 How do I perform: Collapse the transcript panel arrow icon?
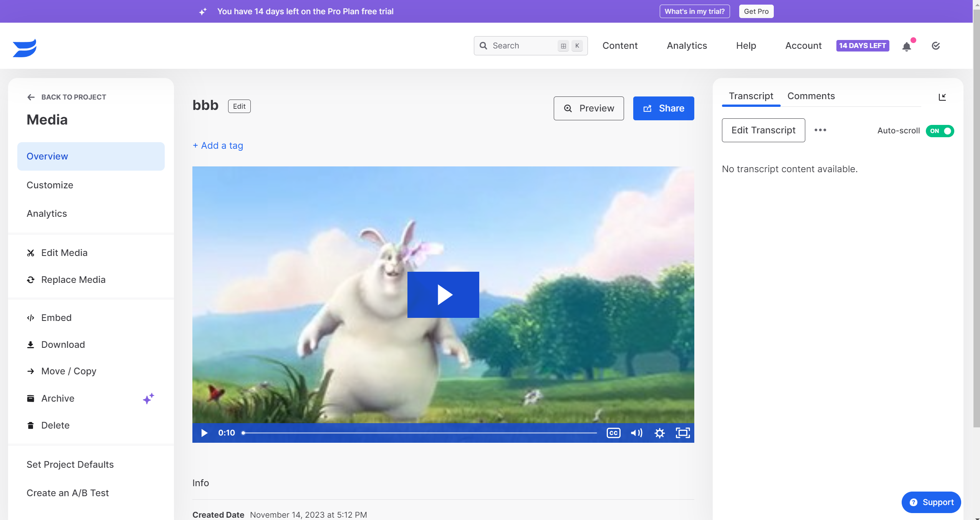tap(942, 97)
